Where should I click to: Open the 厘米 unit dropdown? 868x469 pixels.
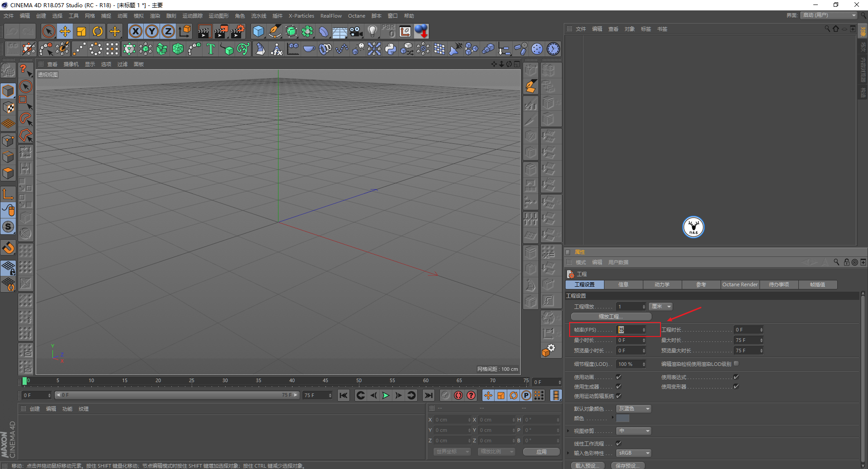pos(661,307)
